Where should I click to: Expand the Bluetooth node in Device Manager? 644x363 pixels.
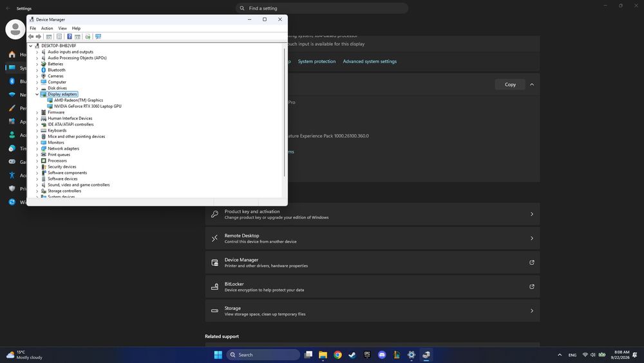(x=37, y=70)
